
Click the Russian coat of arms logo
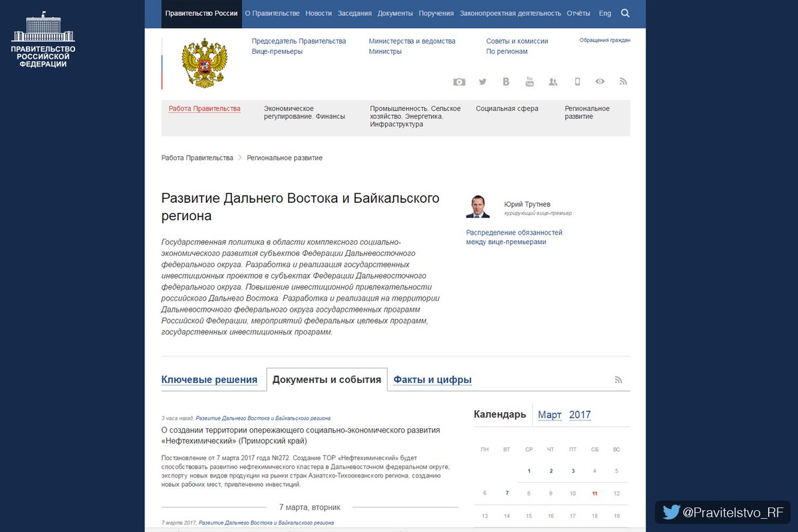pyautogui.click(x=204, y=63)
